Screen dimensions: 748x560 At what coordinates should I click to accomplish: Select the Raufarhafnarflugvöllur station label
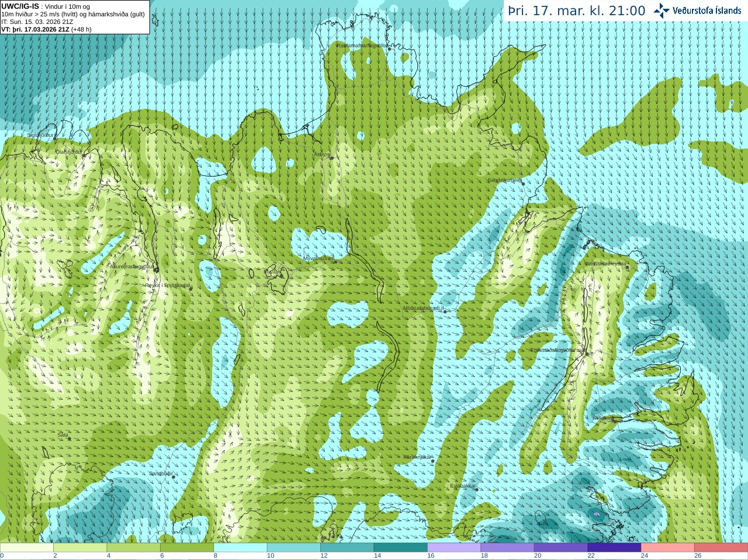click(x=362, y=45)
